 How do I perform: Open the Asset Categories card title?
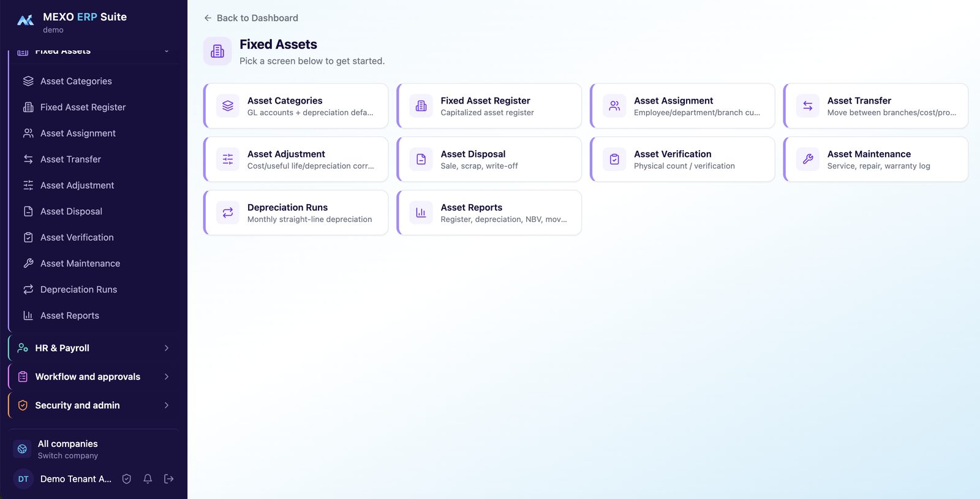click(285, 101)
